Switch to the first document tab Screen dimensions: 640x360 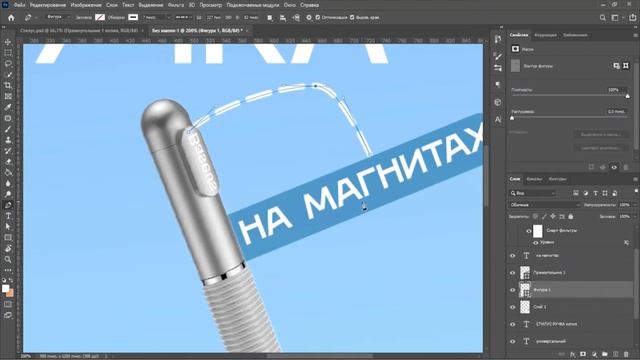click(78, 31)
